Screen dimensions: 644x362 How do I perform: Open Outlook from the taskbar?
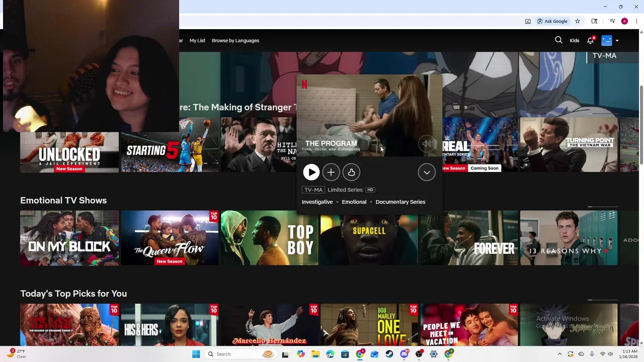(x=374, y=354)
